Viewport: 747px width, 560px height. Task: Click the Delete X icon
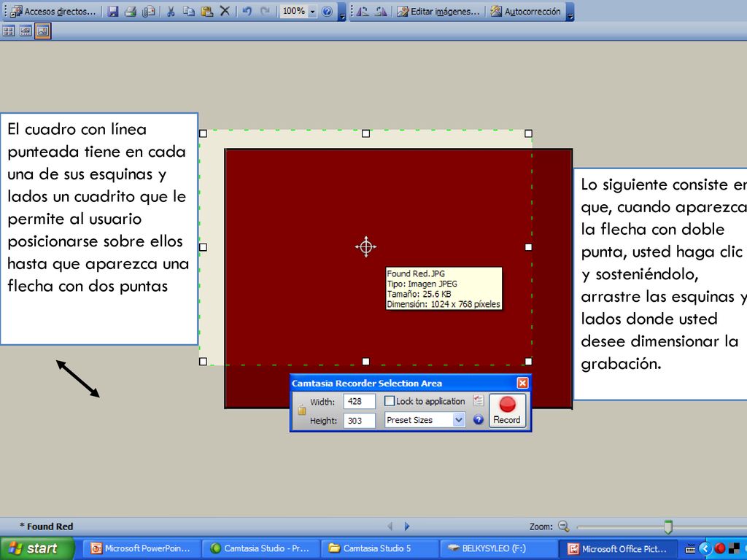(x=225, y=12)
